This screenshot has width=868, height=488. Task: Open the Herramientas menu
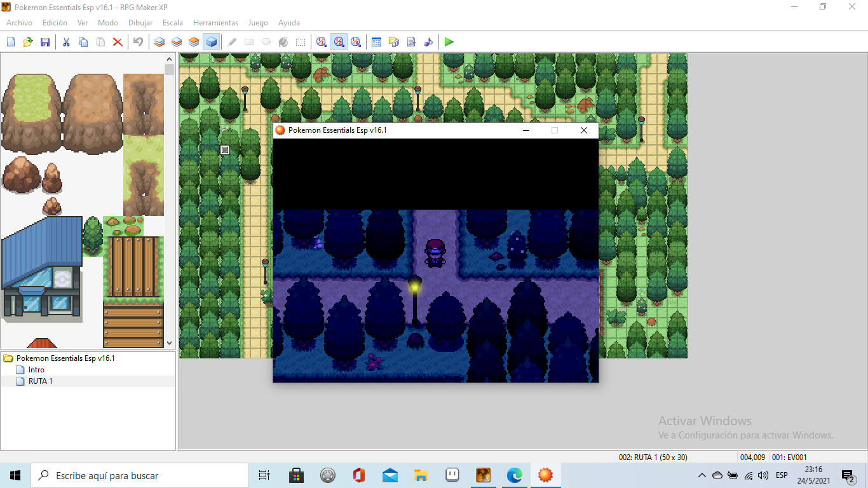215,23
